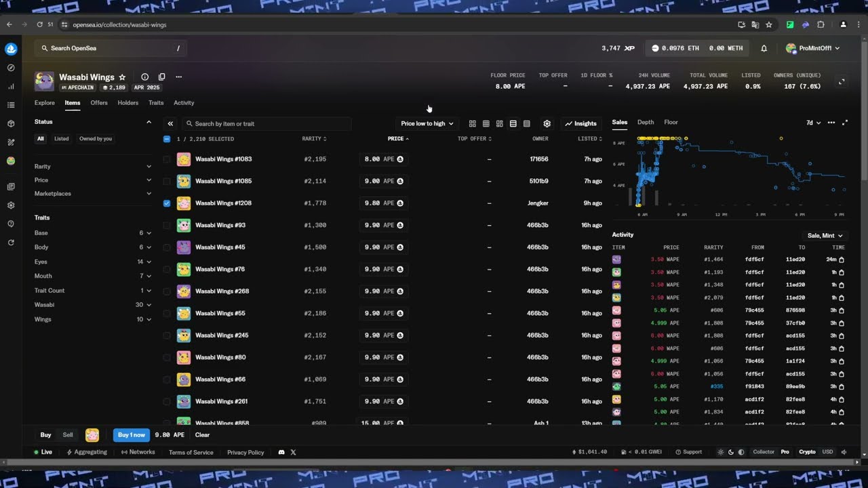
Task: Open the Offers tab
Action: [x=99, y=103]
